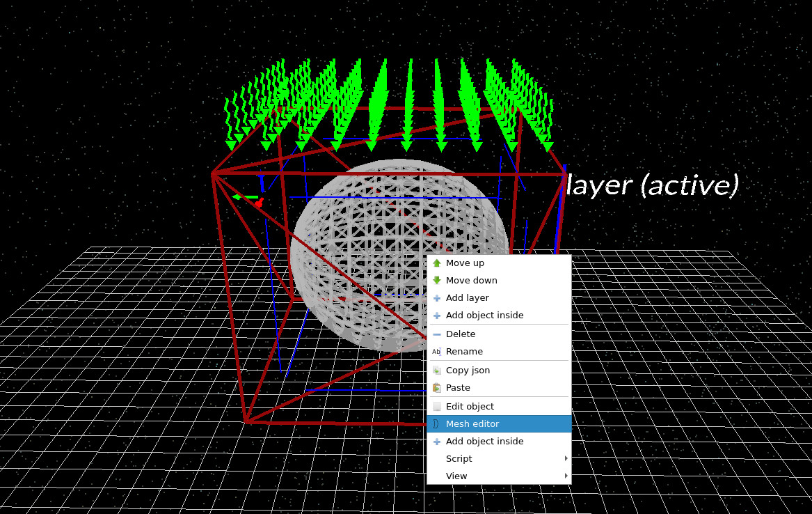Click the Edit object icon

click(437, 406)
